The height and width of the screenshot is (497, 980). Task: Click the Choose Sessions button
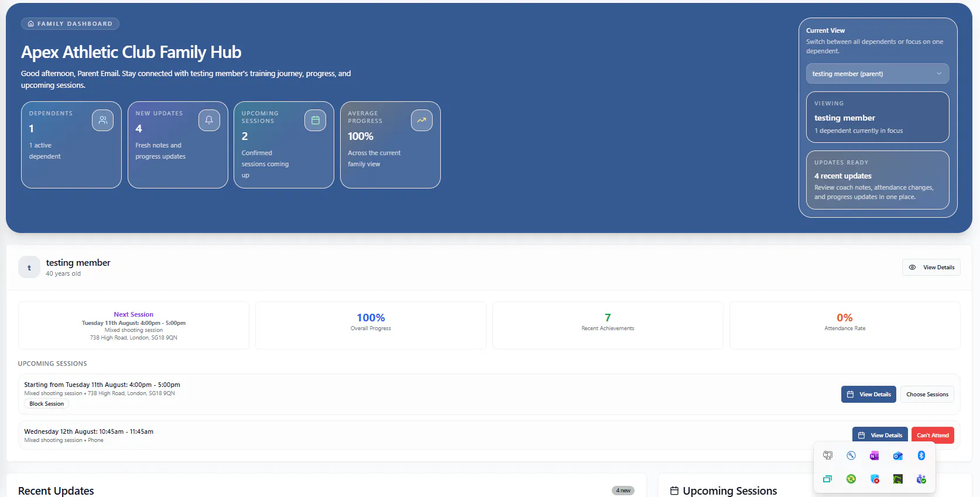coord(927,395)
